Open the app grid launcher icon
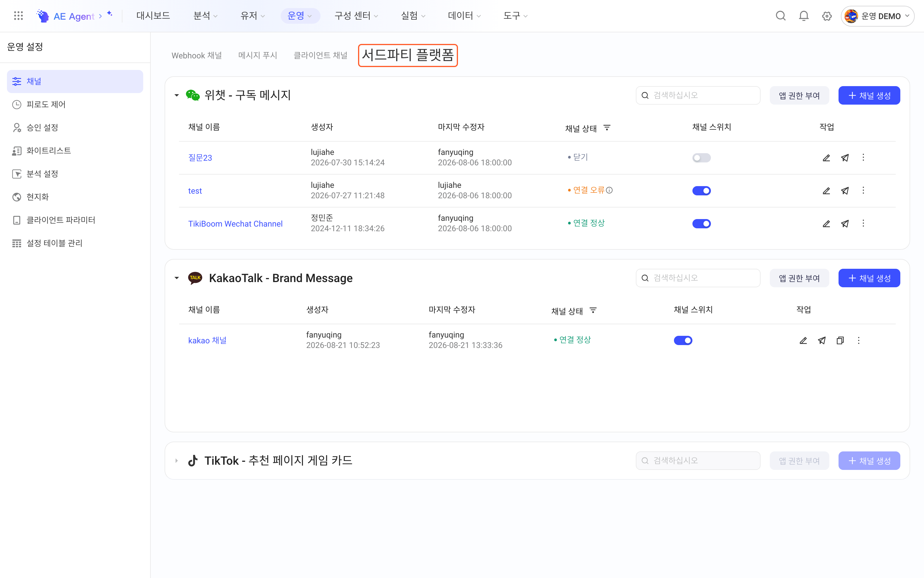The height and width of the screenshot is (578, 924). click(18, 16)
